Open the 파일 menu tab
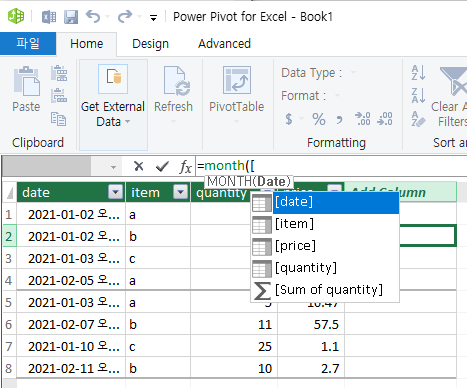The height and width of the screenshot is (388, 467). pyautogui.click(x=28, y=43)
